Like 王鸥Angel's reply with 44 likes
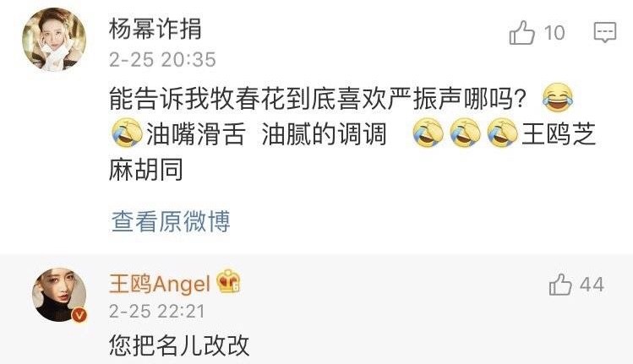The width and height of the screenshot is (633, 364). pos(560,285)
